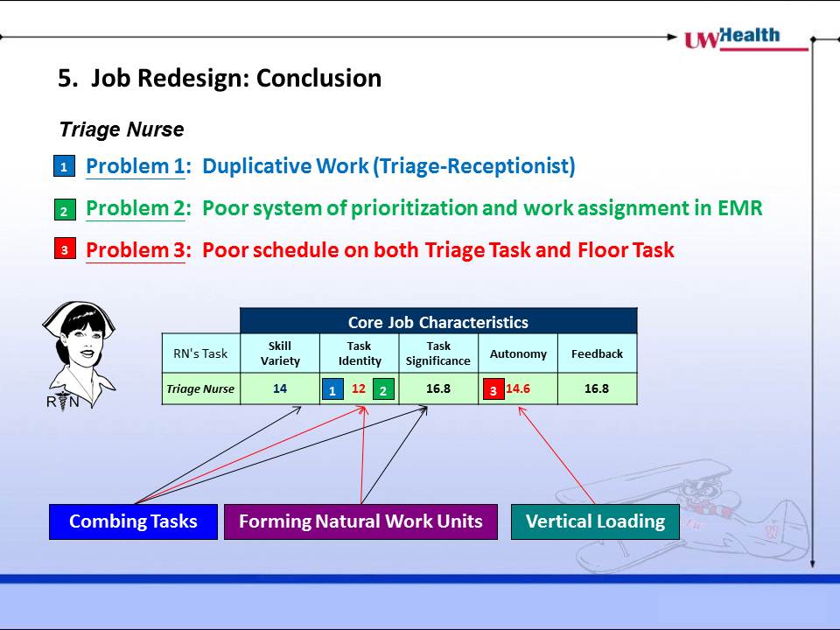This screenshot has height=630, width=840.
Task: Click the Feedback column header
Action: click(598, 353)
